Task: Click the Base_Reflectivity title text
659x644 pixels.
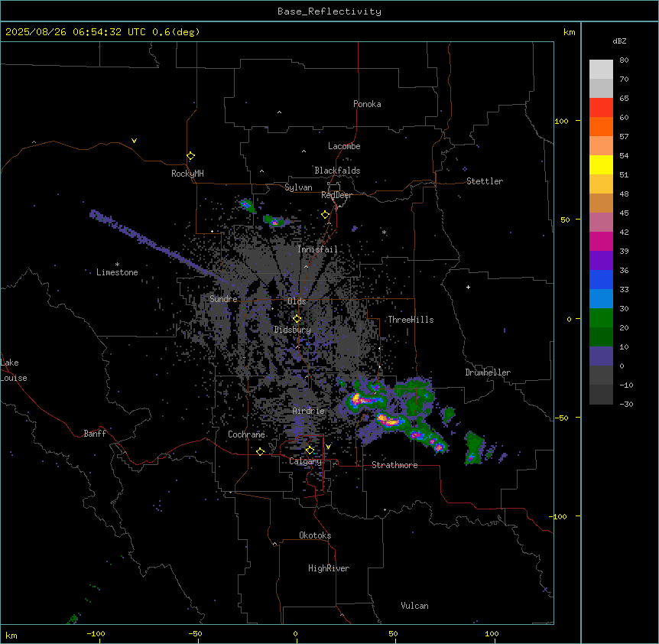Action: [x=329, y=11]
